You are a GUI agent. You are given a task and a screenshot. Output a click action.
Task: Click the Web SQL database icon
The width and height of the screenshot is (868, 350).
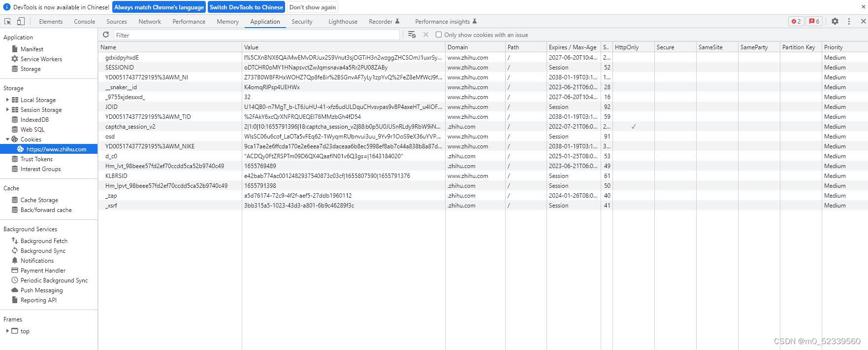click(15, 129)
